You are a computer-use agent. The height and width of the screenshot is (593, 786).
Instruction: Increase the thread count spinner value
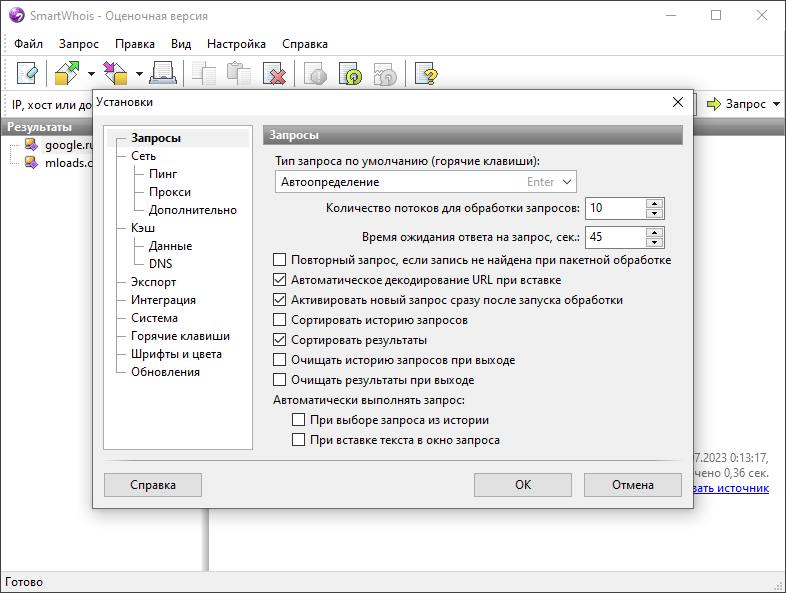[655, 203]
